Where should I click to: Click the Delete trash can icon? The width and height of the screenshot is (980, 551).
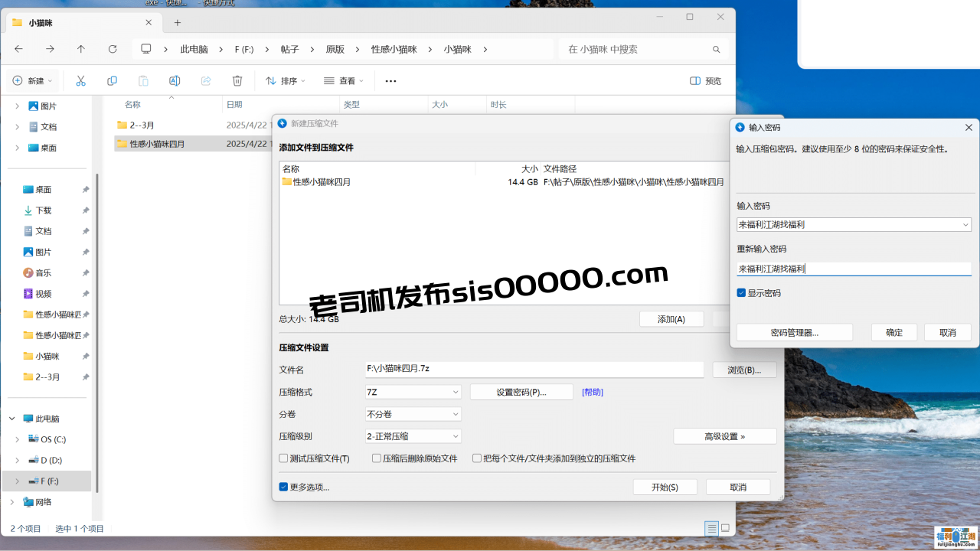point(237,81)
